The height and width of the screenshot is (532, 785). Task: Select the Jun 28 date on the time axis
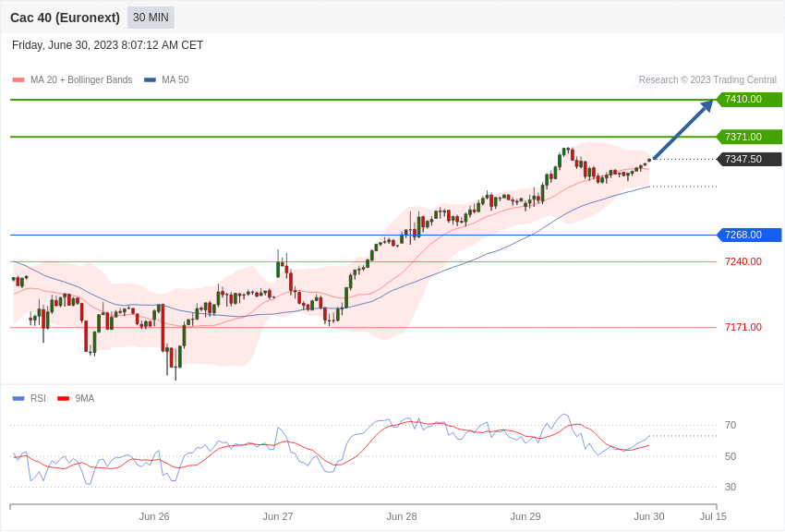pos(402,516)
